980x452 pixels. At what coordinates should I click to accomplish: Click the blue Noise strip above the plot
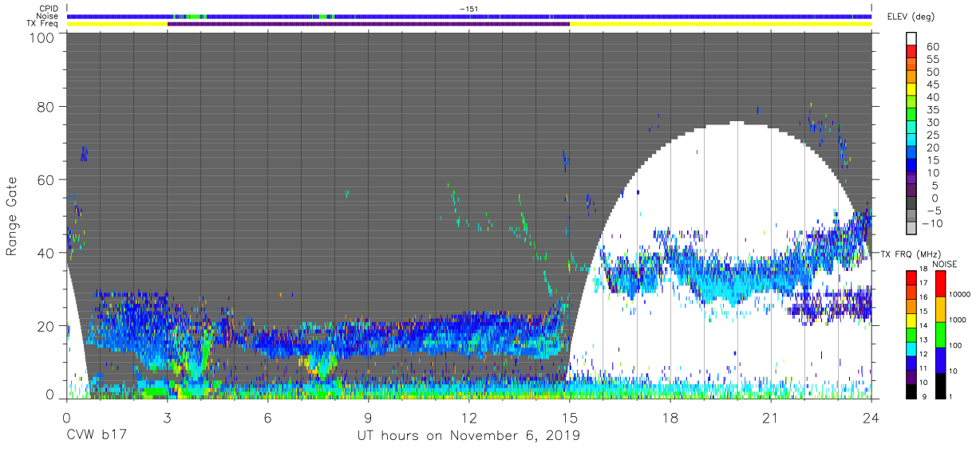[x=468, y=16]
